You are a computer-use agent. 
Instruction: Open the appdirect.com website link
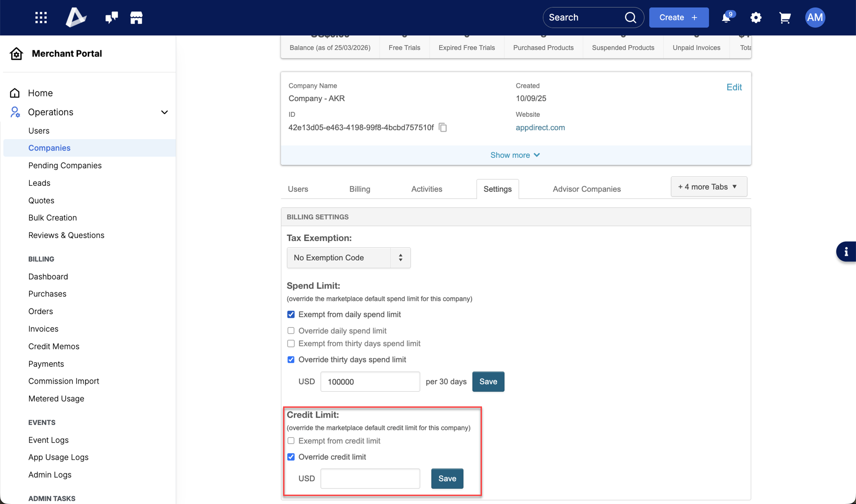tap(540, 127)
